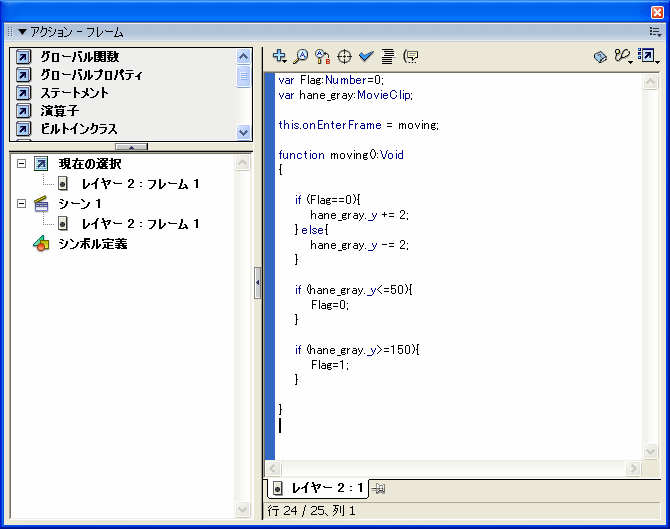Collapse the シーン 1 tree node

click(x=21, y=204)
